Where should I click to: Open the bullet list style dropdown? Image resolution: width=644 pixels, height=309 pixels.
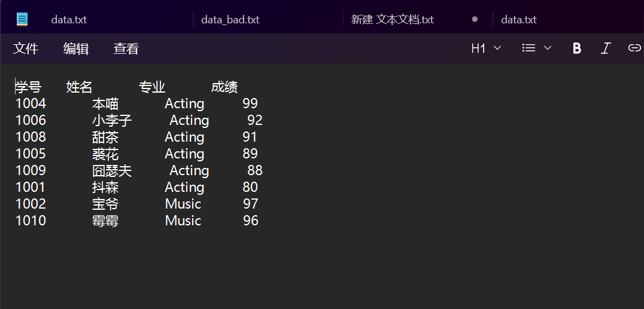537,48
